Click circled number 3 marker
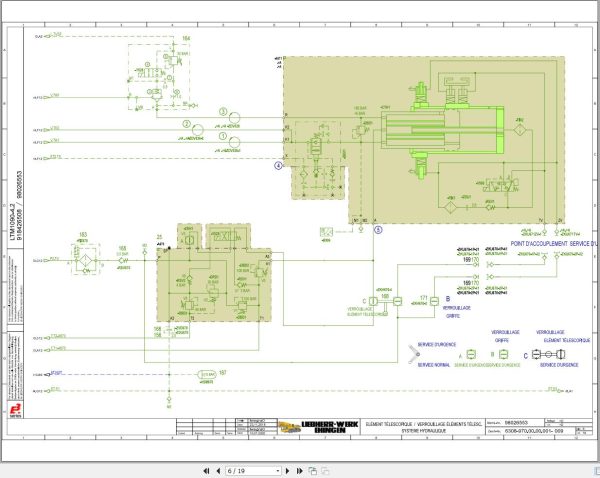This screenshot has width=600, height=478. coord(223,112)
